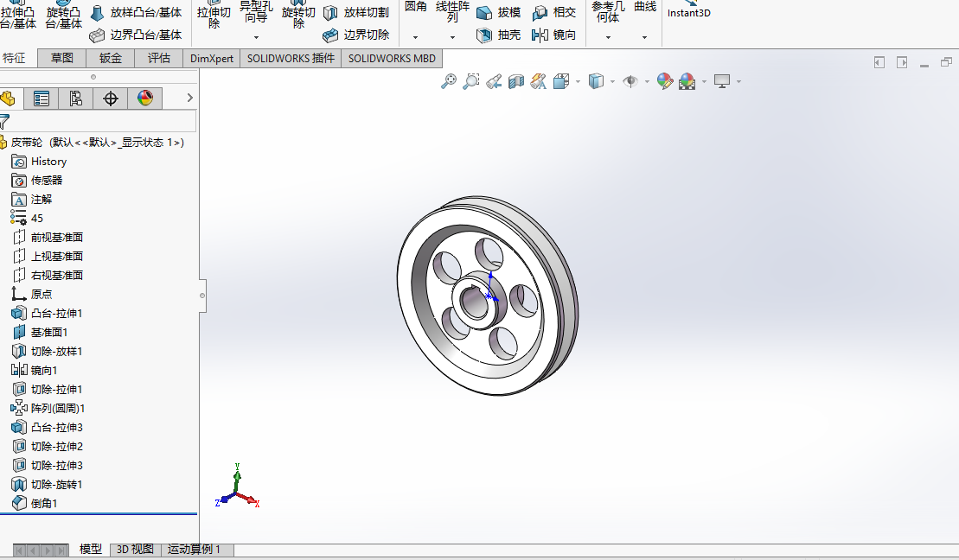
Task: Expand the View Orientation dropdown arrow
Action: click(578, 81)
